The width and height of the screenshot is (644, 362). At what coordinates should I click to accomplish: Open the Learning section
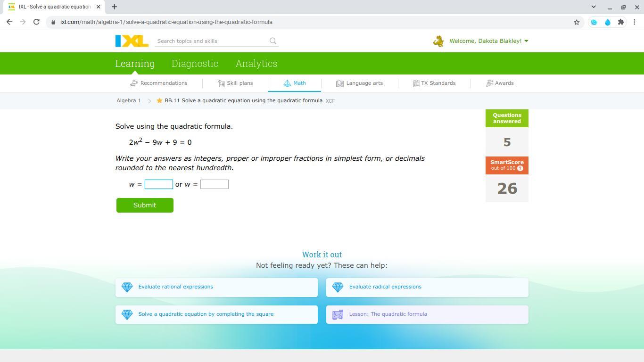[135, 64]
